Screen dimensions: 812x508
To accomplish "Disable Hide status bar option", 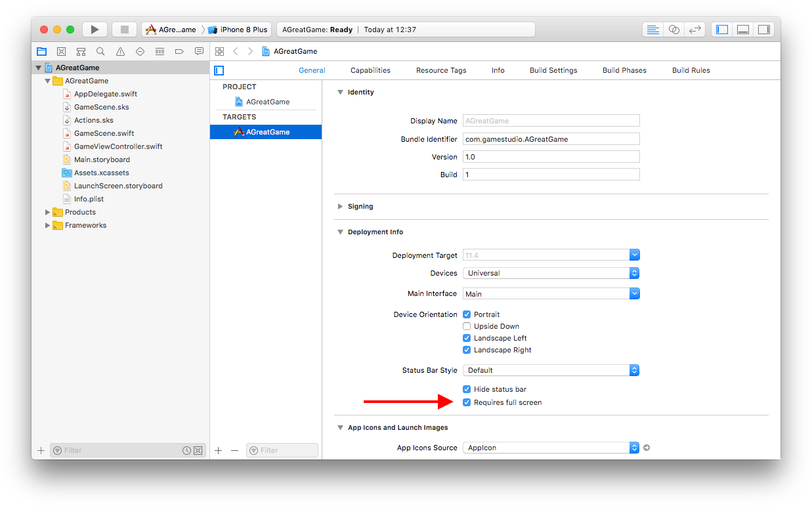I will click(x=467, y=389).
